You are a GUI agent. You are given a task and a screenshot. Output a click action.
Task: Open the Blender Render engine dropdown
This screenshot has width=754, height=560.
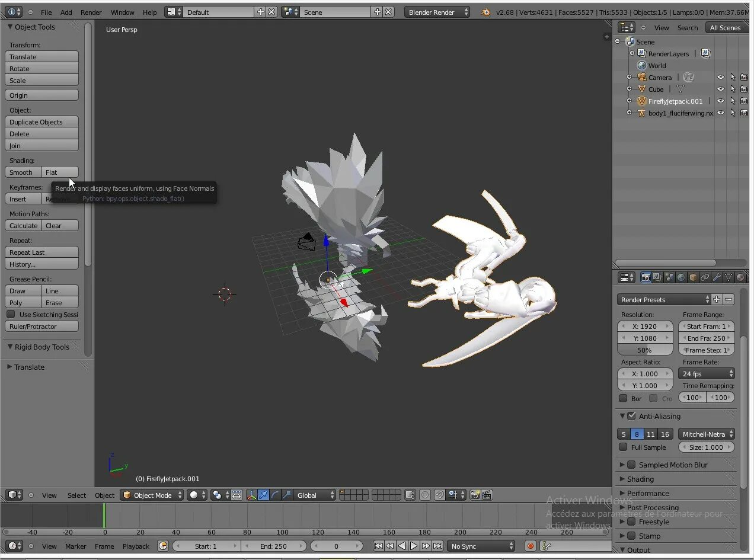[x=437, y=12]
